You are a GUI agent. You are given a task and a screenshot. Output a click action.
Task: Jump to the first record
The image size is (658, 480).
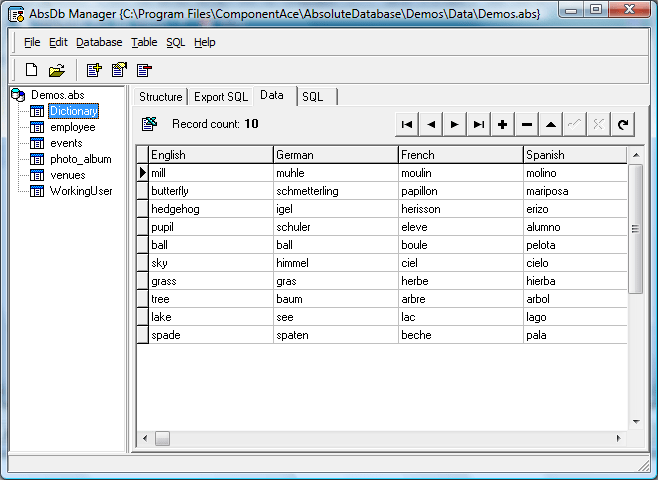[407, 124]
